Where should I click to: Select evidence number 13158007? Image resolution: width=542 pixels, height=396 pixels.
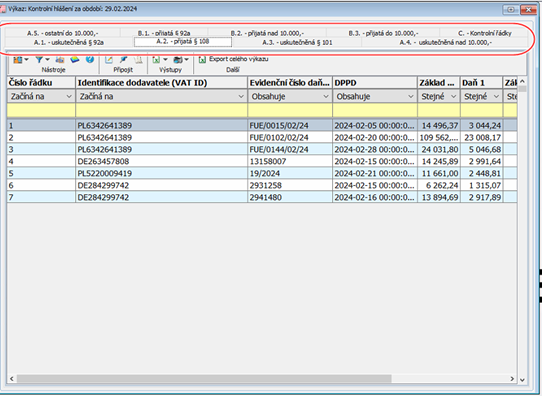pyautogui.click(x=290, y=161)
